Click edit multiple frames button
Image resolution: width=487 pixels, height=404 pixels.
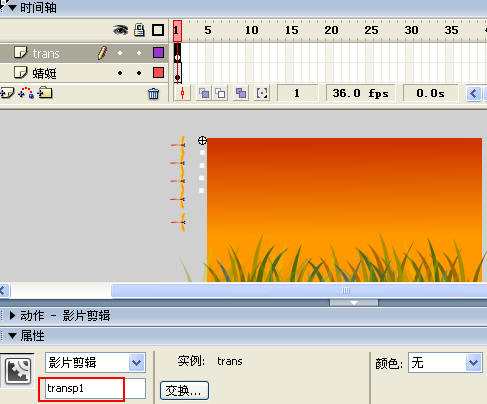tap(241, 93)
